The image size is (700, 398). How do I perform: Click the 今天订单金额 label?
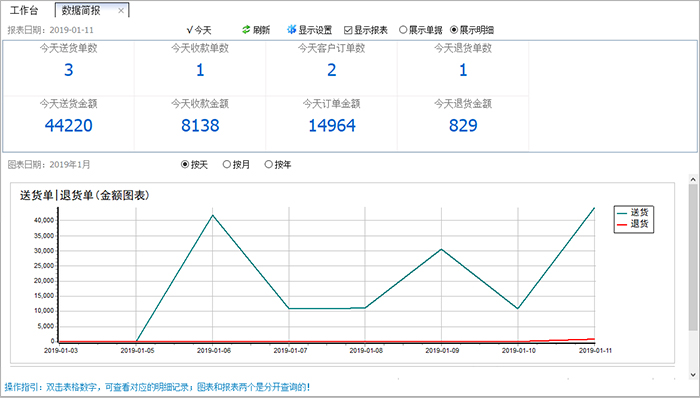tap(331, 104)
